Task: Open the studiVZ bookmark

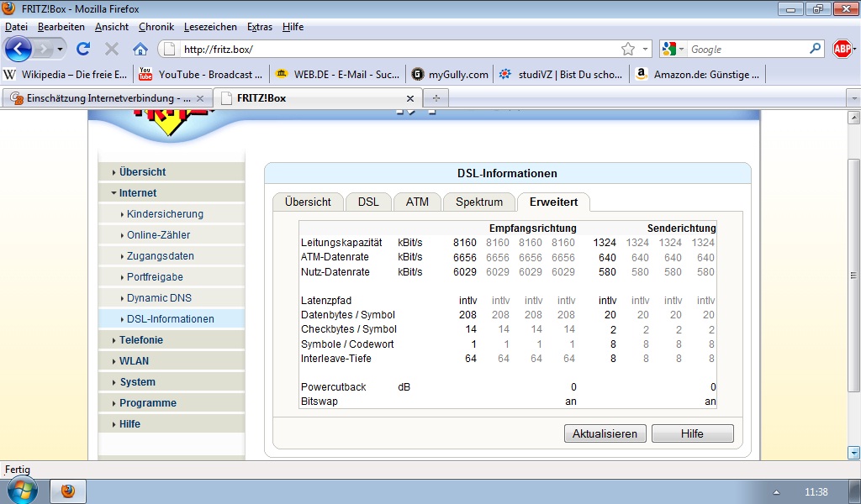Action: (561, 75)
